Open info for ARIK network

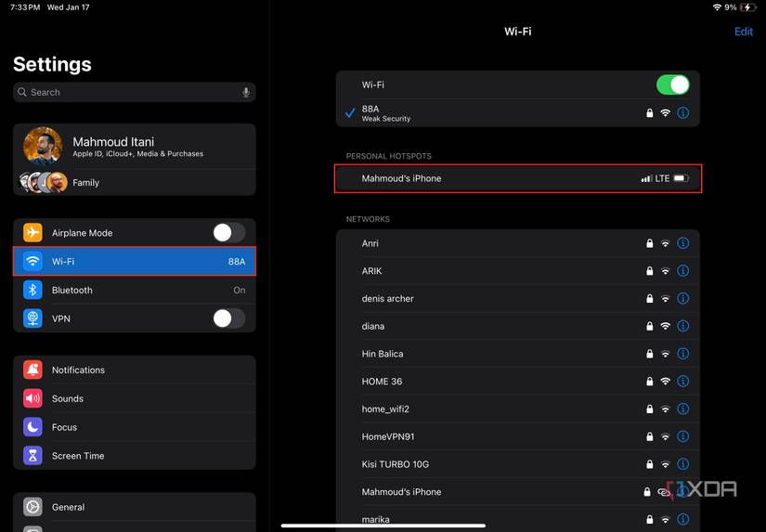click(x=683, y=270)
